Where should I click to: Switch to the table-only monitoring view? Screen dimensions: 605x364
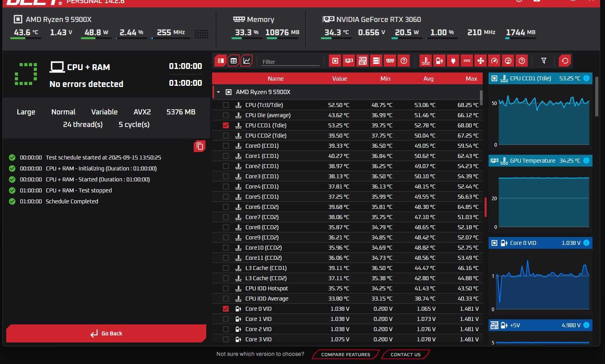tap(234, 61)
